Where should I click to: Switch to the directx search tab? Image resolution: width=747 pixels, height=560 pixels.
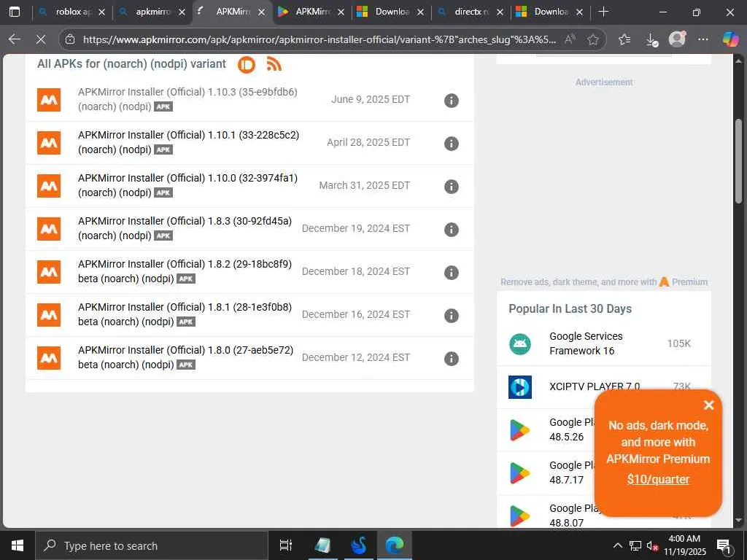click(x=471, y=12)
